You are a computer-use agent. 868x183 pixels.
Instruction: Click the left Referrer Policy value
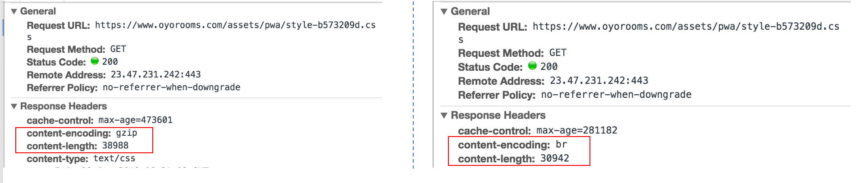[171, 87]
